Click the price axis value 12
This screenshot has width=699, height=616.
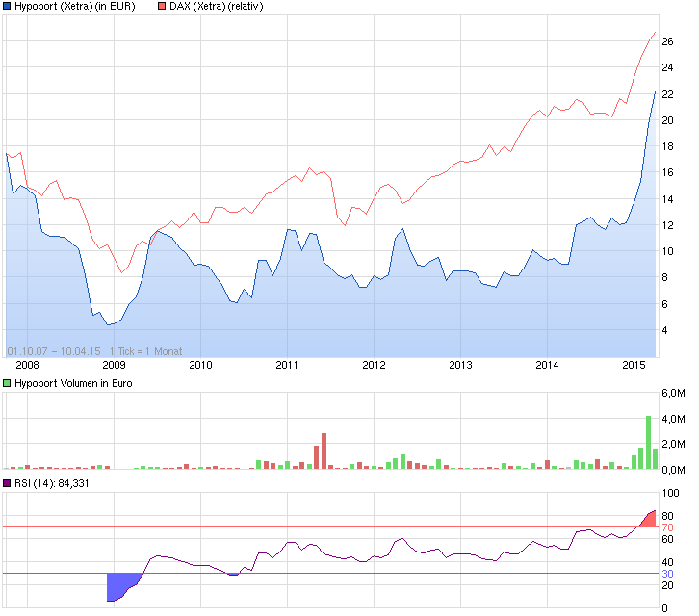(667, 225)
